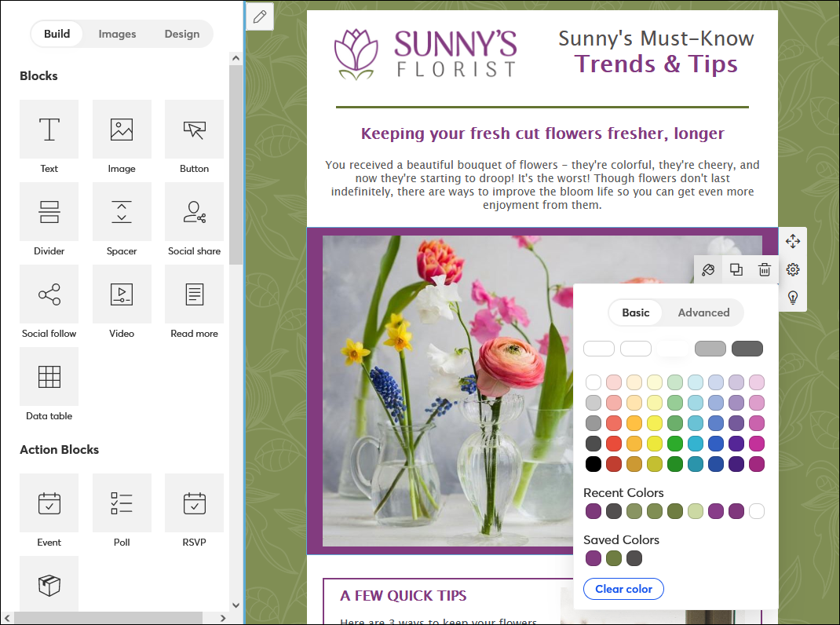Screen dimensions: 840x625
Task: Add a Data table block
Action: click(49, 376)
